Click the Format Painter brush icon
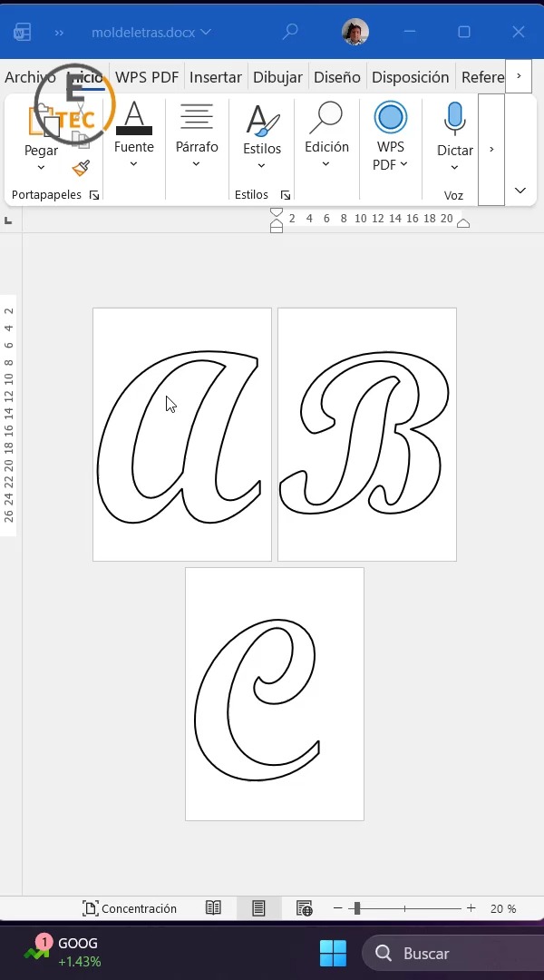The width and height of the screenshot is (544, 980). click(82, 168)
